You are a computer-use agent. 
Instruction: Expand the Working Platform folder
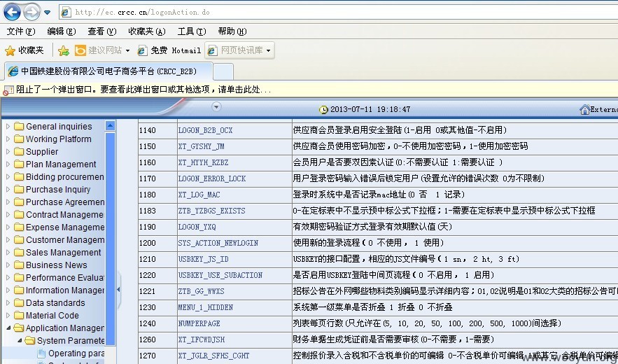(8, 139)
